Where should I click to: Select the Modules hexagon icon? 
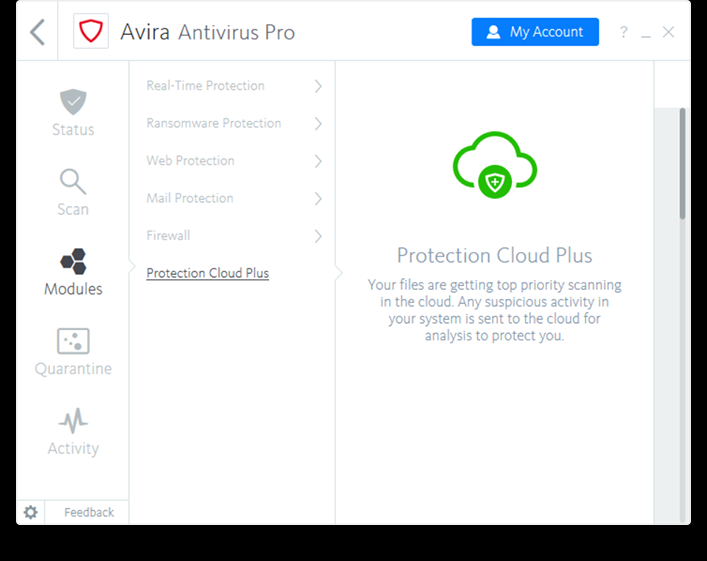coord(73,261)
